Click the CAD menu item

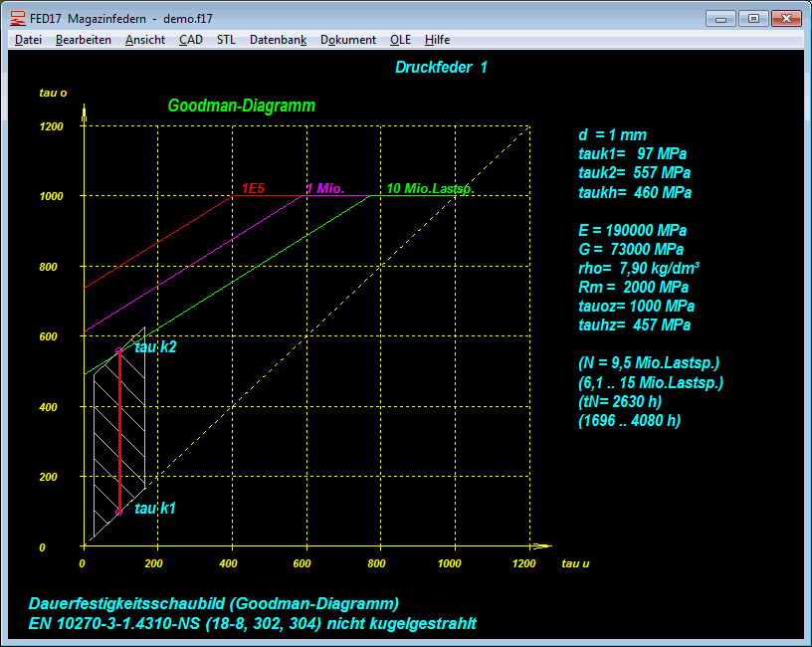click(191, 40)
